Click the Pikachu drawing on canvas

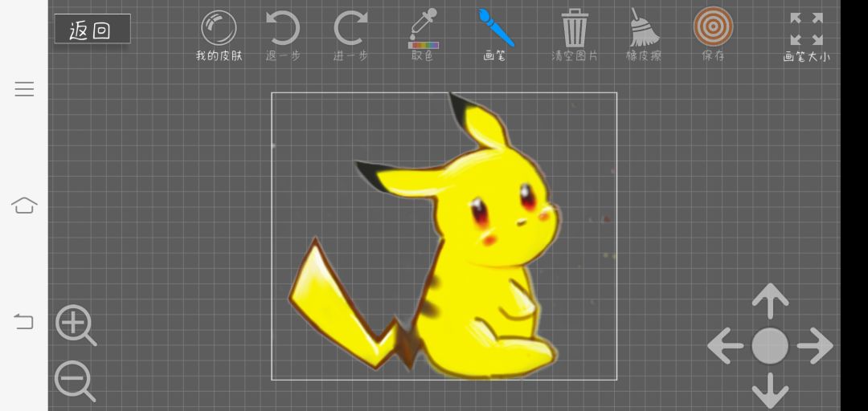click(x=426, y=238)
